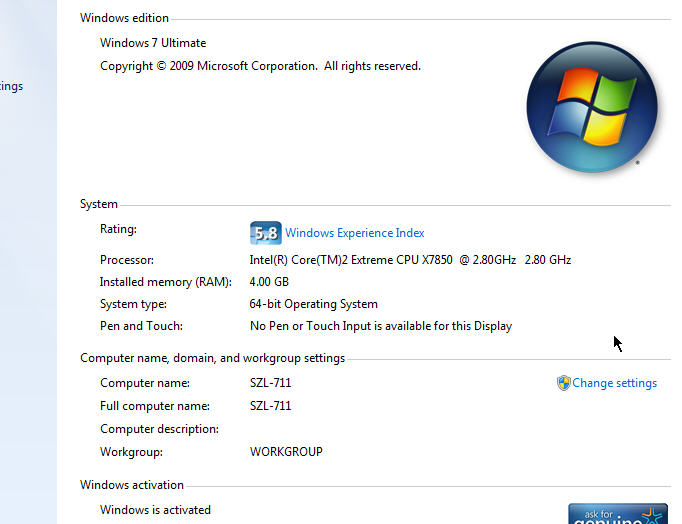
Task: Open the Windows Experience Index link
Action: coord(354,233)
